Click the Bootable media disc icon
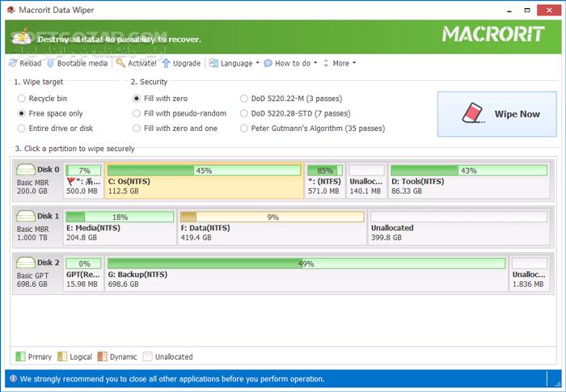This screenshot has width=566, height=392. click(x=51, y=63)
